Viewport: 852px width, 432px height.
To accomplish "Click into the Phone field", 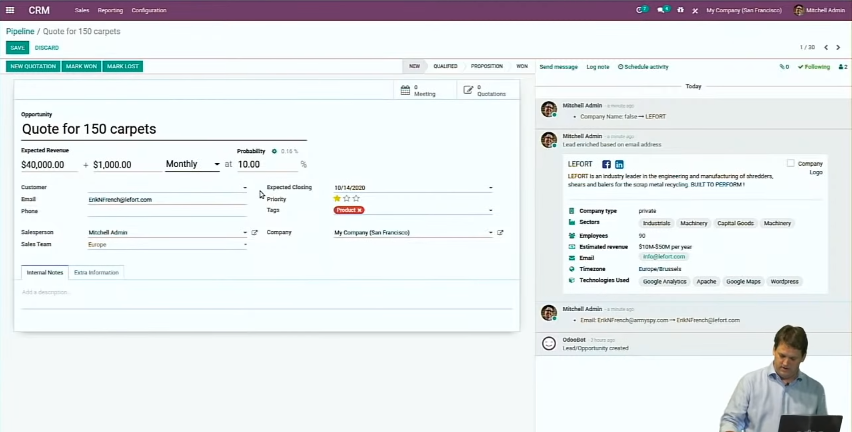I will tap(167, 211).
